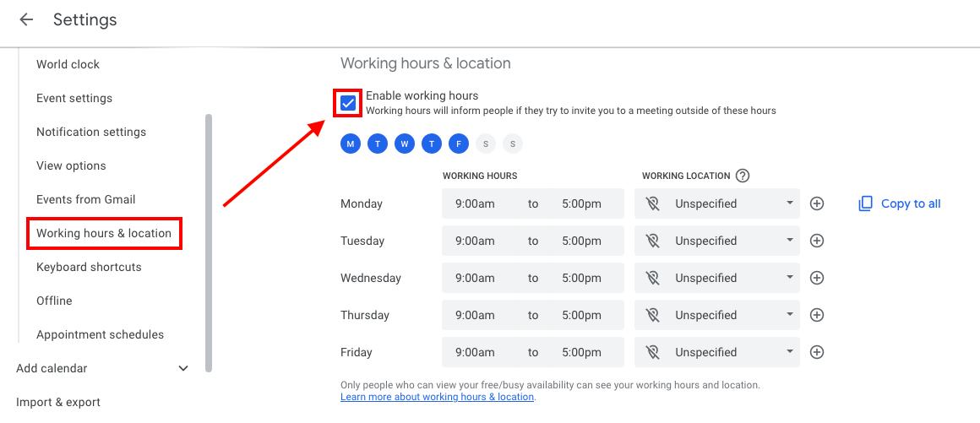Enable the first grey Saturday day circle
980x423 pixels.
click(x=486, y=144)
